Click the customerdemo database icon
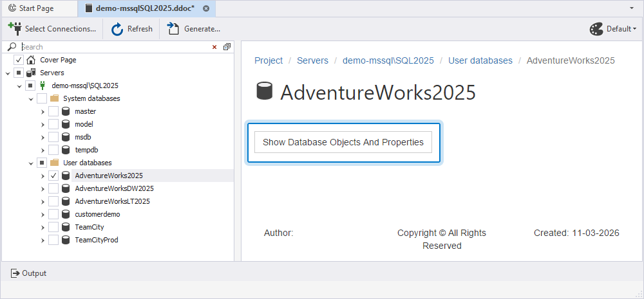Viewport: 644px width, 299px height. pyautogui.click(x=65, y=214)
